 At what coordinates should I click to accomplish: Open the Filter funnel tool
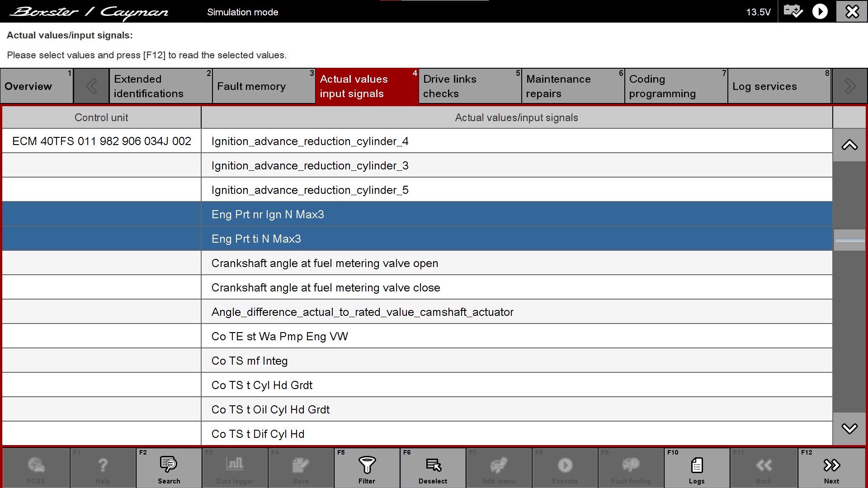(367, 465)
